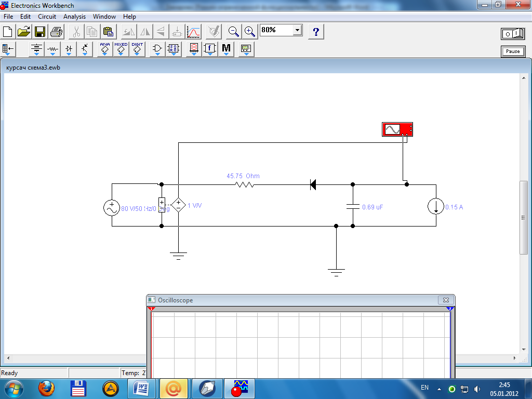Select the oscilloscope instrument on canvas
This screenshot has width=532, height=399.
pos(397,129)
